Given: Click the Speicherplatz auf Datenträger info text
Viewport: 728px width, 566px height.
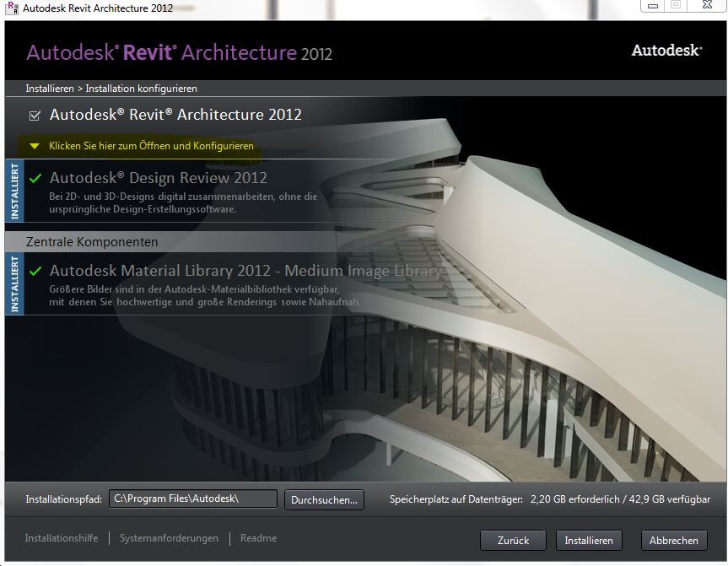Looking at the screenshot, I should (x=550, y=499).
